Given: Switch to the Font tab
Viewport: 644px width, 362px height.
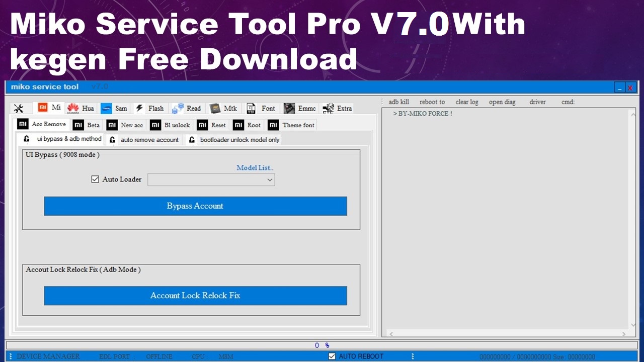Looking at the screenshot, I should 261,108.
